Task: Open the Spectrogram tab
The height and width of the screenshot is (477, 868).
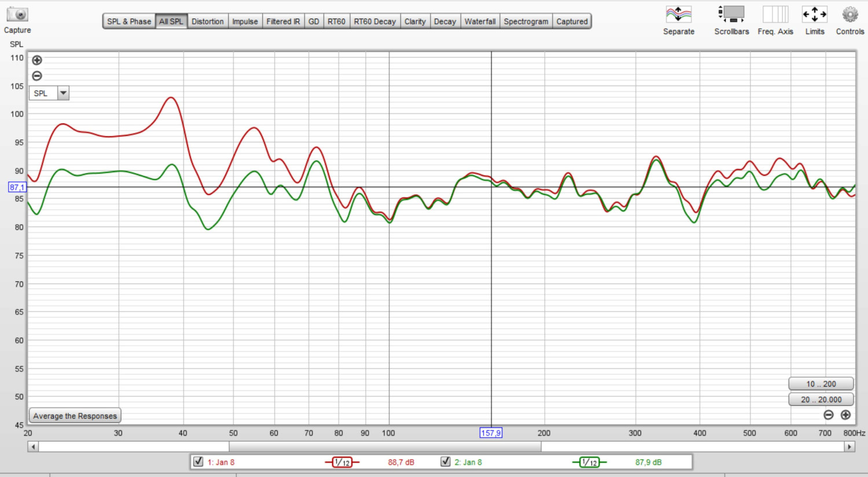Action: click(x=525, y=21)
